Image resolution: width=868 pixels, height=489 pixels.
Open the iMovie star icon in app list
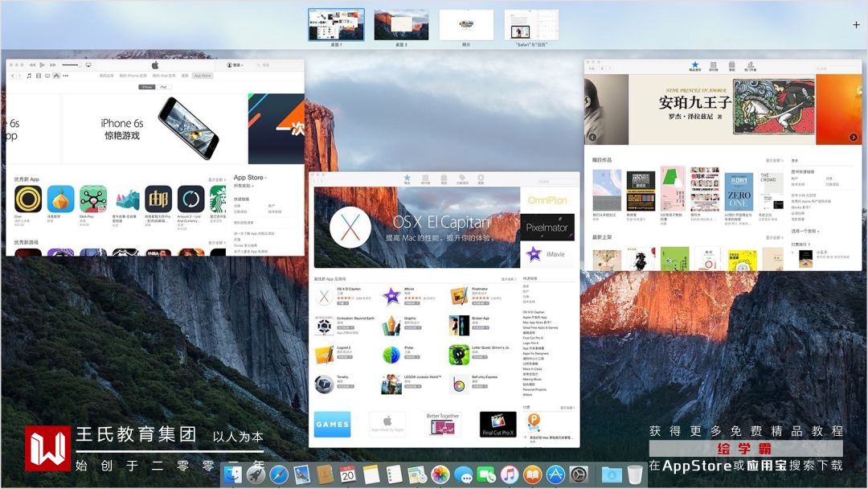click(x=392, y=297)
